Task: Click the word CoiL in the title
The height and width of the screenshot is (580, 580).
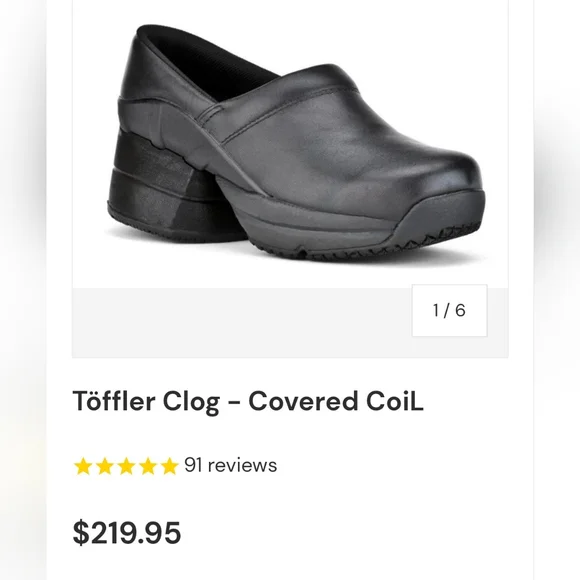Action: pos(395,401)
